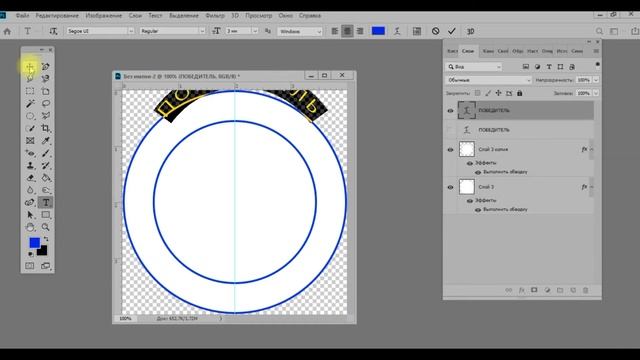The width and height of the screenshot is (640, 360).
Task: Toggle Эффекты visibility under Слой 3
Action: click(470, 201)
